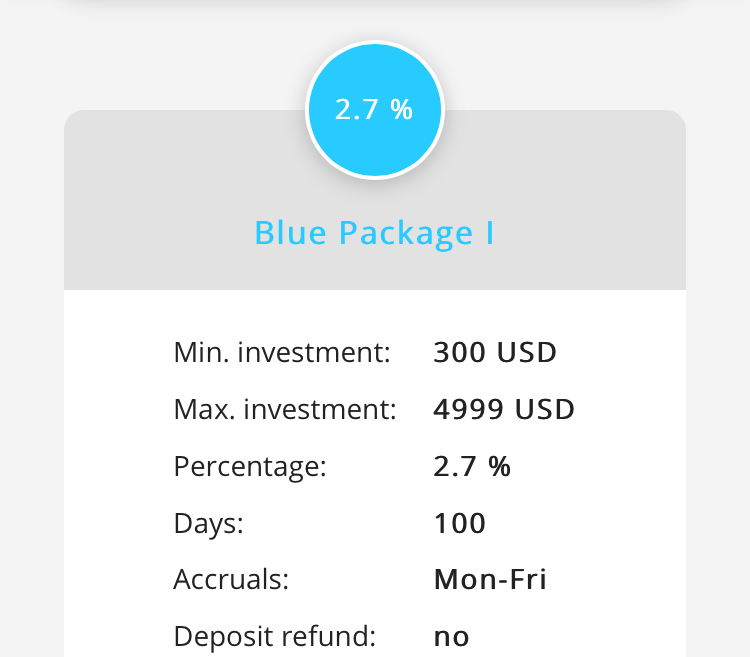
Task: Click the bold 2.7 % percentage value
Action: 472,466
